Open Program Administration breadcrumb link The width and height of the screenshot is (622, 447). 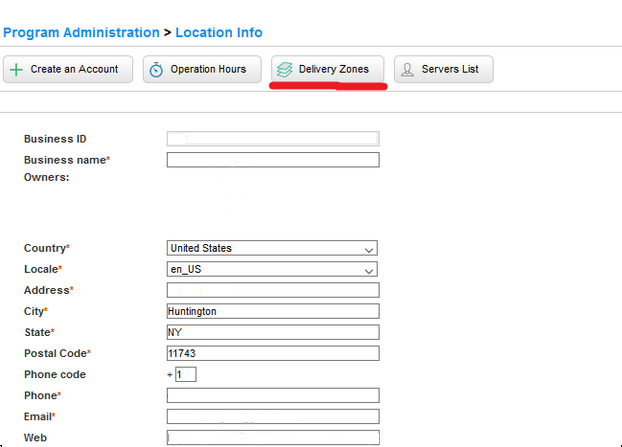pyautogui.click(x=81, y=33)
